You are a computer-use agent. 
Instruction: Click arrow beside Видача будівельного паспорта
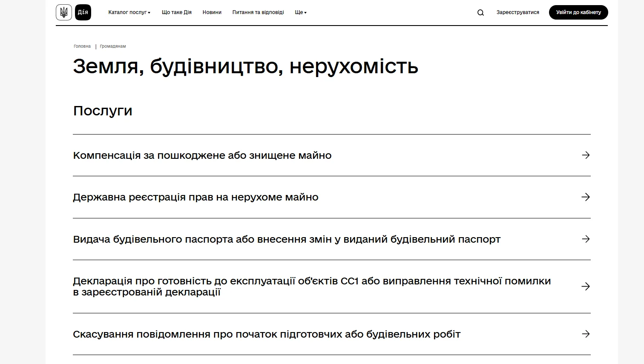click(586, 239)
